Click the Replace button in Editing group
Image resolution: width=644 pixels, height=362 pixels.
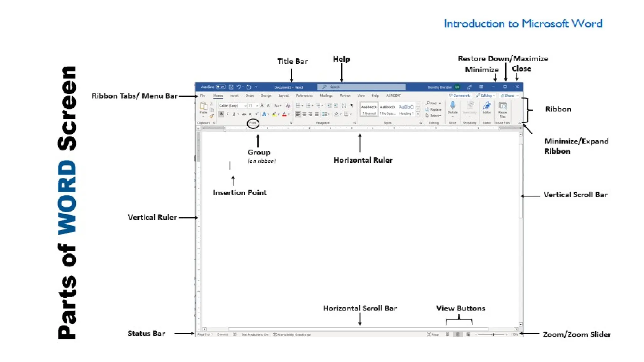click(434, 110)
